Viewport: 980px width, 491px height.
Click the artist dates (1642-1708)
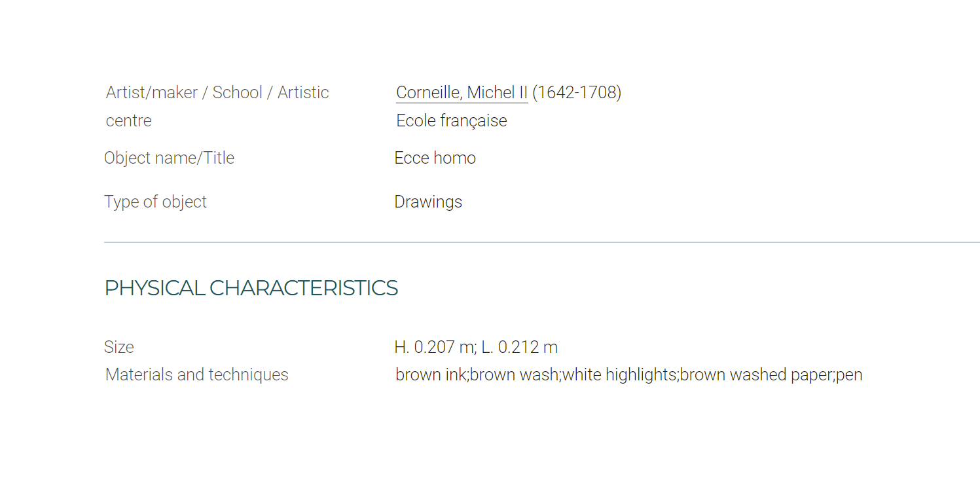tap(577, 93)
